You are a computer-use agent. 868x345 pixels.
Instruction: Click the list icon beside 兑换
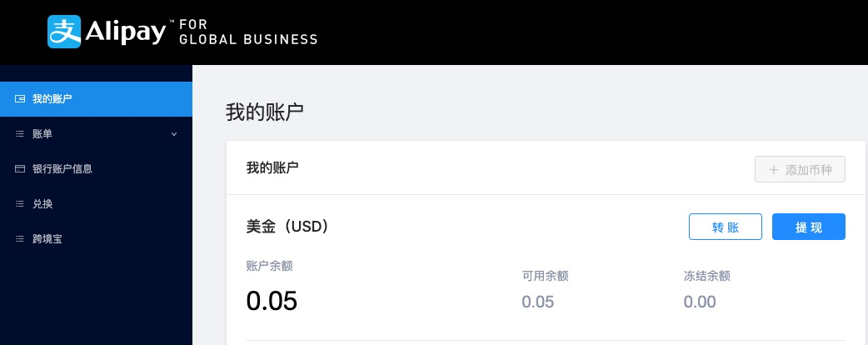(x=20, y=203)
